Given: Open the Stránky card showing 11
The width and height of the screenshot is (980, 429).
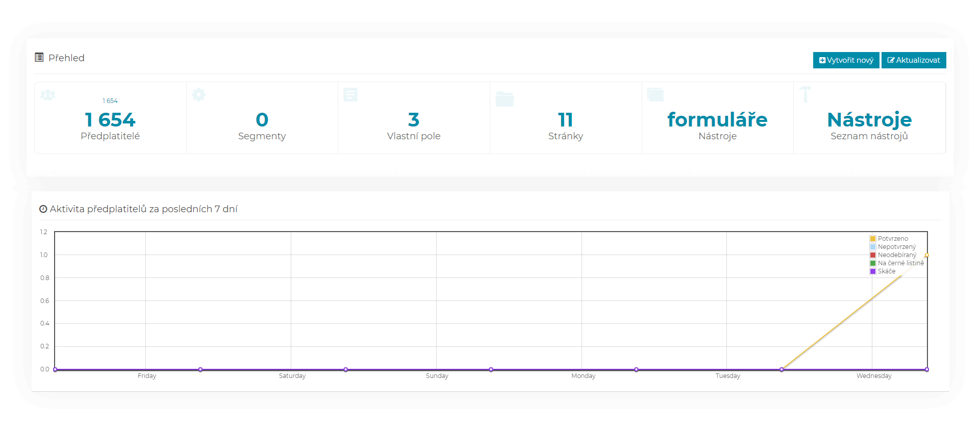Looking at the screenshot, I should pyautogui.click(x=566, y=118).
